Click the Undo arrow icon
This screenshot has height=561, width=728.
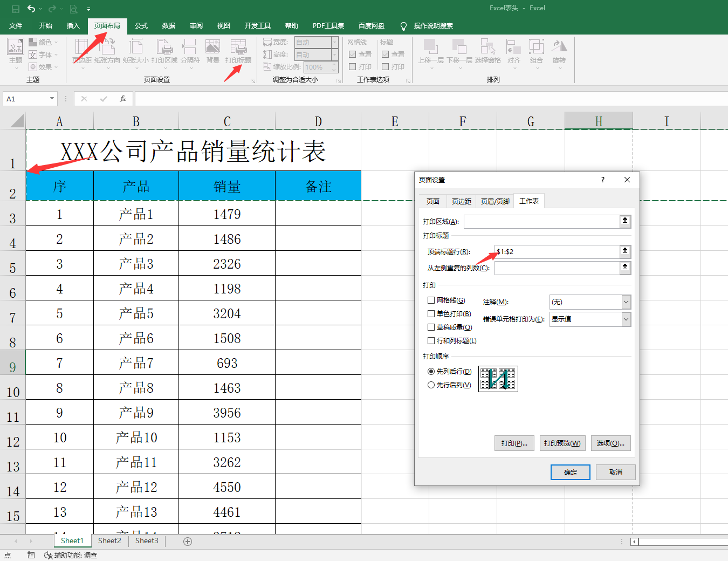[31, 9]
